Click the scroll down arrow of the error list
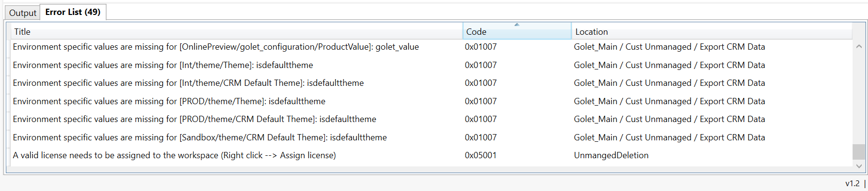This screenshot has width=868, height=191. click(859, 165)
